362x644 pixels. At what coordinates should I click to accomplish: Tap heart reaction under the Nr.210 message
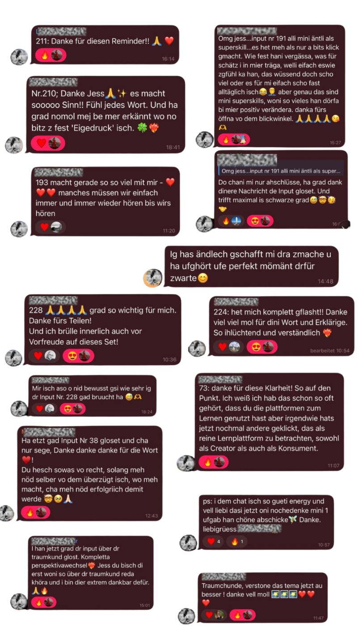[47, 144]
